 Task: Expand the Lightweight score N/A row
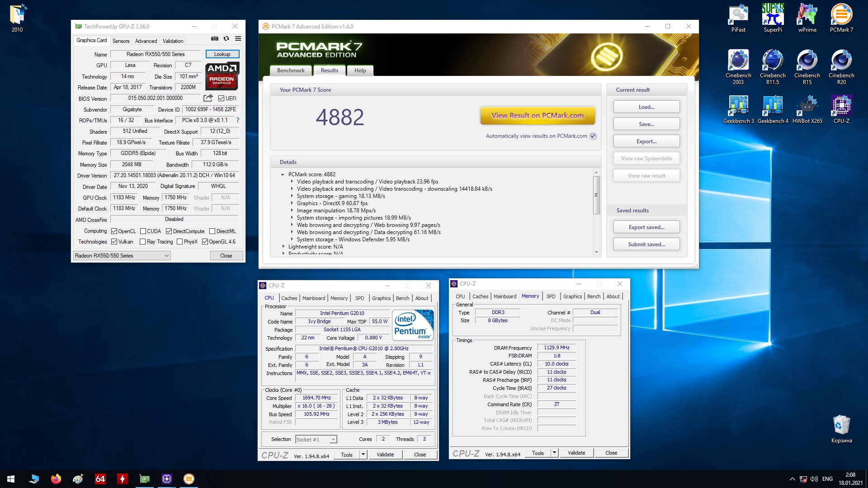click(283, 247)
